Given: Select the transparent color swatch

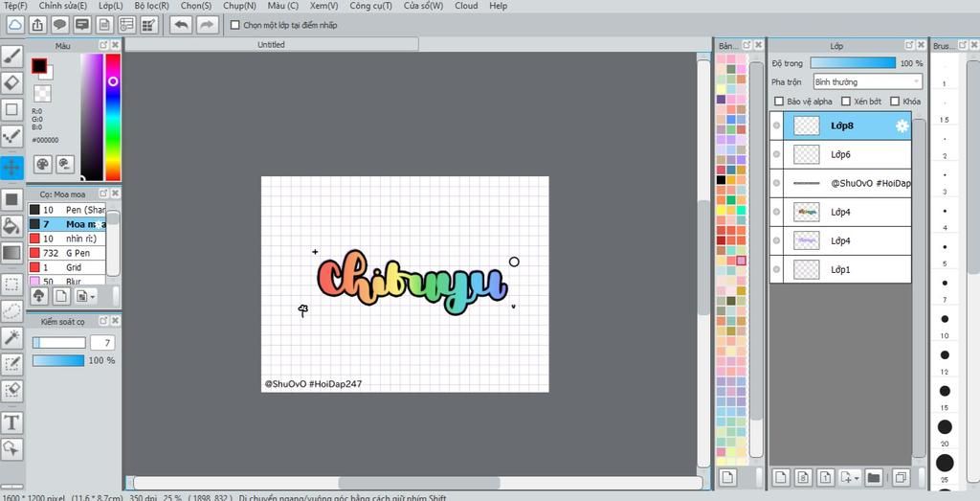Looking at the screenshot, I should [x=42, y=94].
